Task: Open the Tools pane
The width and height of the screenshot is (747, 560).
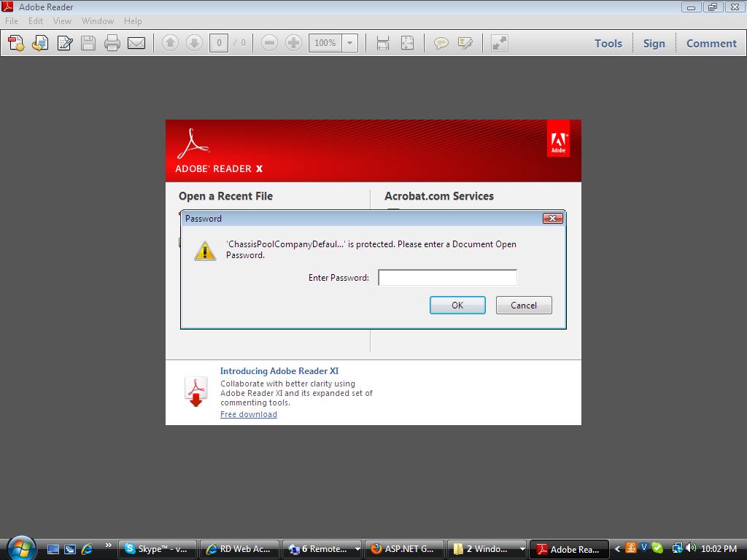Action: coord(608,43)
